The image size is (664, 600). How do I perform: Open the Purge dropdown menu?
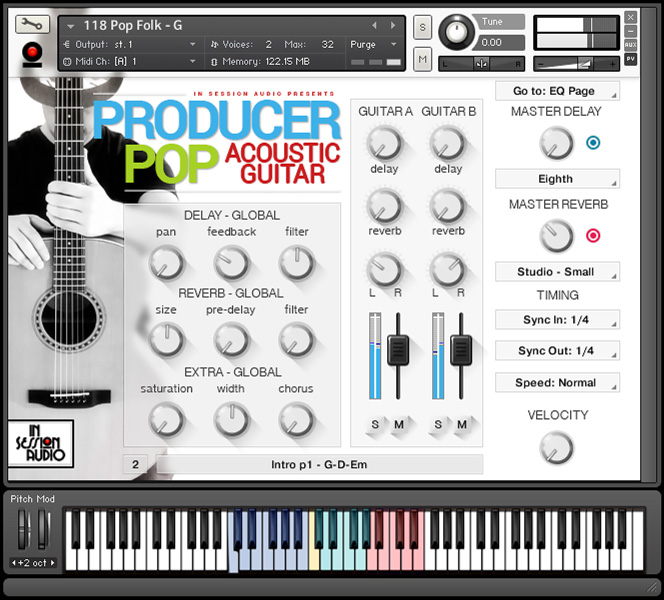373,44
